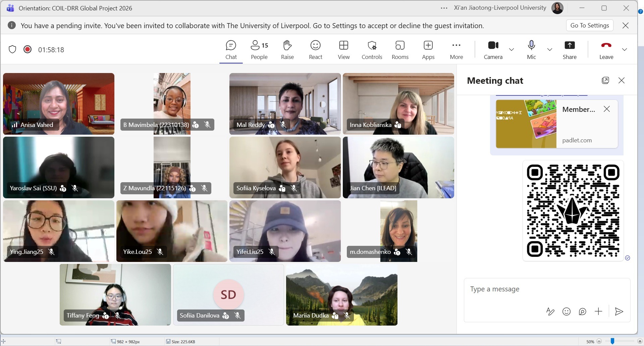Viewport: 644px width, 346px height.
Task: Open the Raise hand control
Action: (x=287, y=50)
